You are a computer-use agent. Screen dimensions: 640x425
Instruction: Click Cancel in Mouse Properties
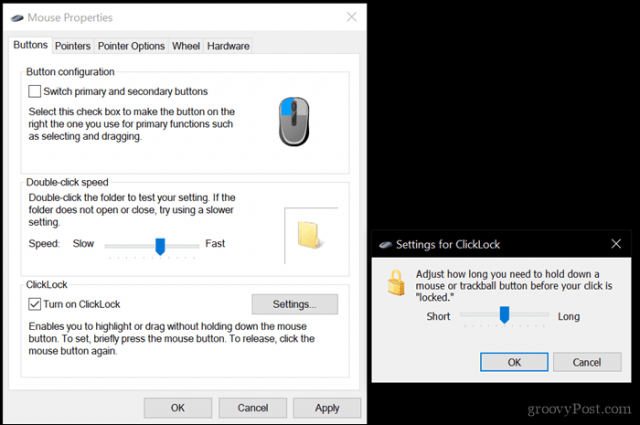(x=253, y=408)
